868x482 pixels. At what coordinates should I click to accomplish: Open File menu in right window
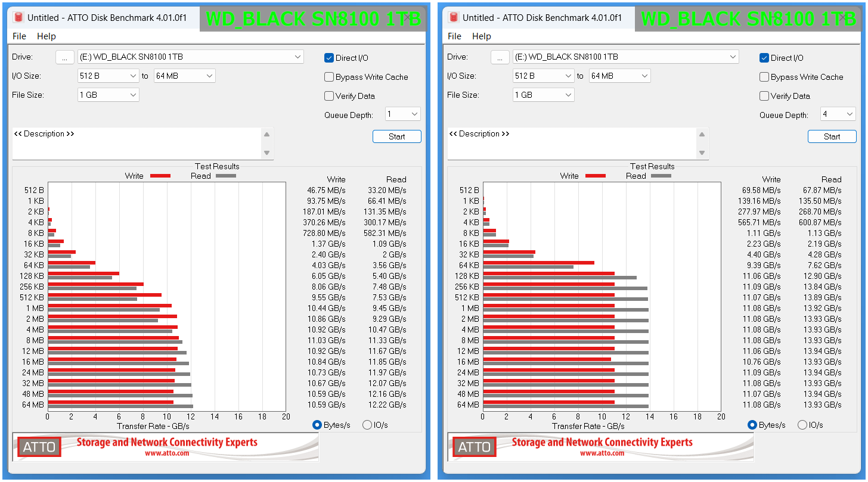[454, 36]
